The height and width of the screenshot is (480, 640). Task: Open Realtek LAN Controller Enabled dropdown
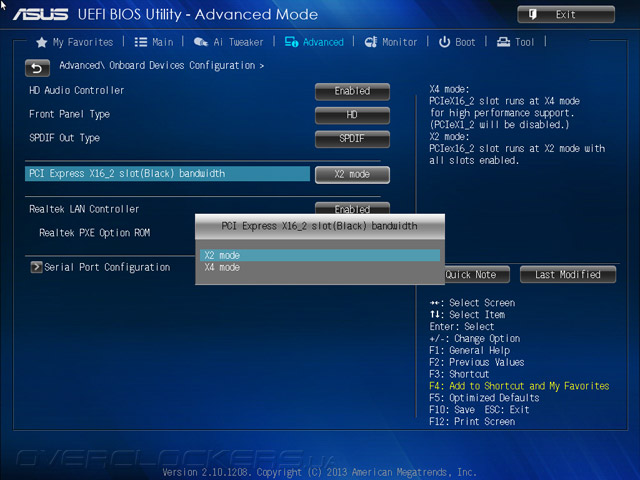click(352, 208)
